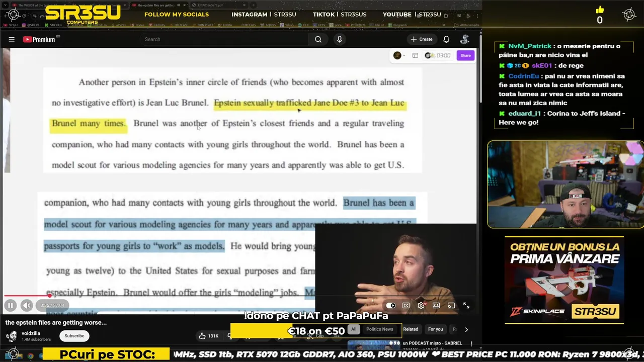Image resolution: width=644 pixels, height=362 pixels.
Task: Switch player to theater mode
Action: click(x=436, y=305)
